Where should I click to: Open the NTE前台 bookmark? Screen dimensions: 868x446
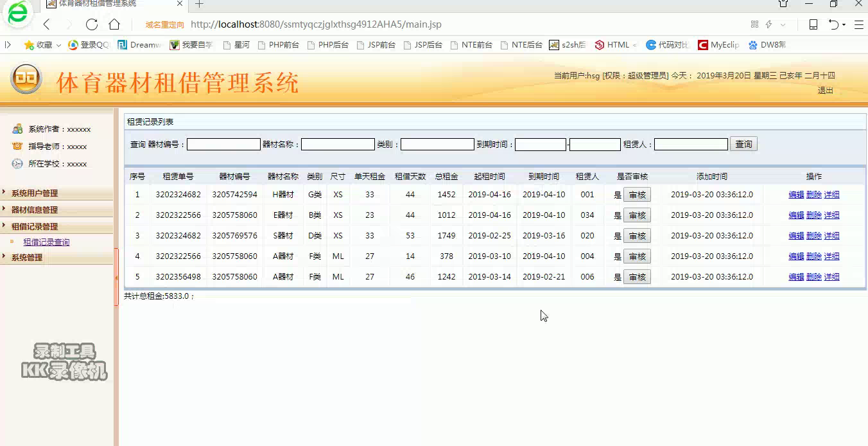tap(471, 45)
